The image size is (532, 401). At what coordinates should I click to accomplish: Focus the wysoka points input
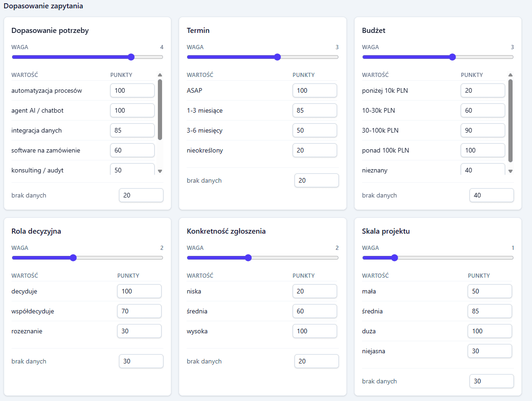click(x=315, y=331)
